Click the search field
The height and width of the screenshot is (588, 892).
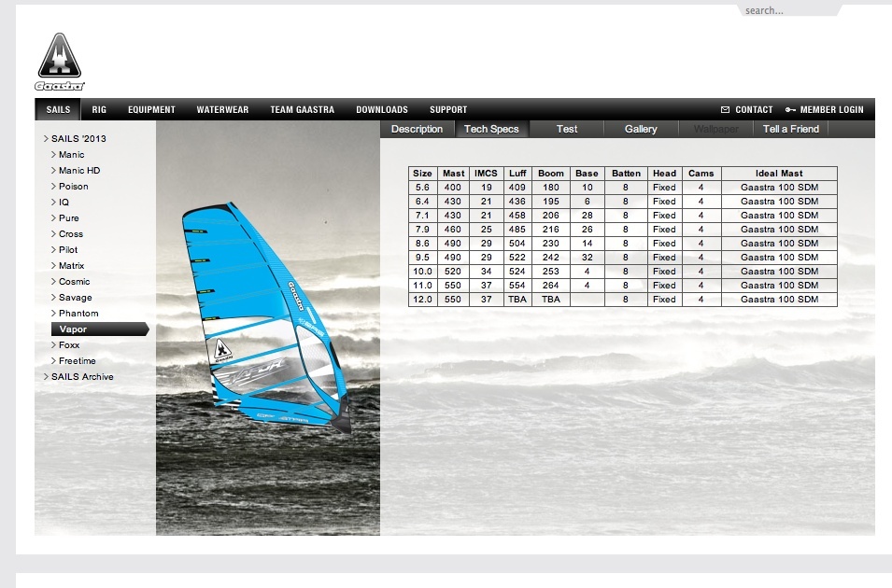789,10
